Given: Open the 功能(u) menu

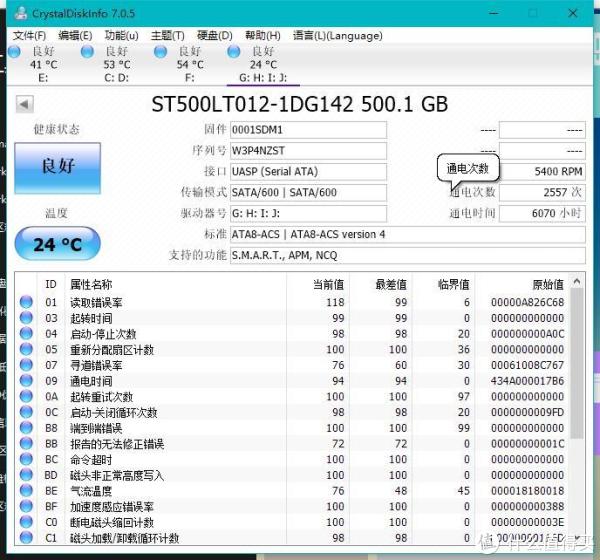Looking at the screenshot, I should coord(121,36).
